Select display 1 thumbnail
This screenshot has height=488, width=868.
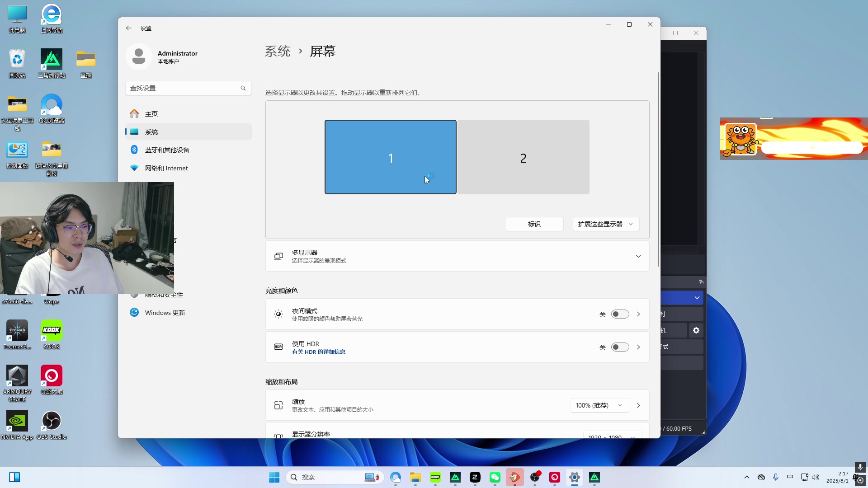(391, 157)
